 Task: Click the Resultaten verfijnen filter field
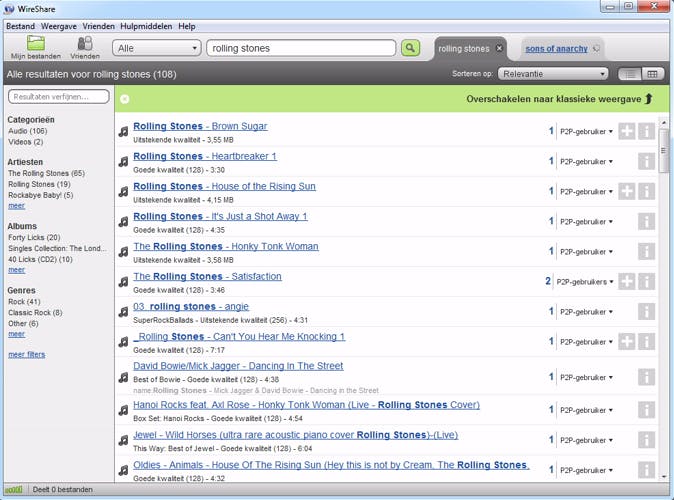point(59,97)
